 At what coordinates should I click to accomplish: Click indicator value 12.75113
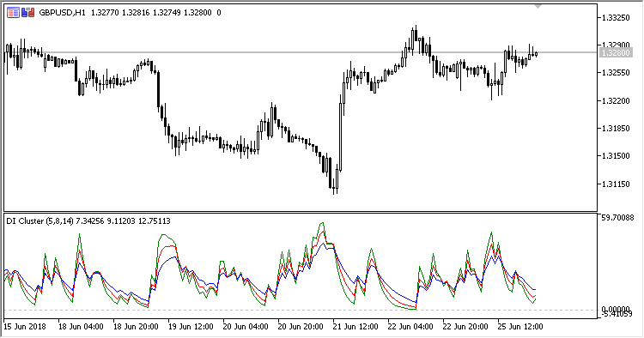pyautogui.click(x=154, y=221)
